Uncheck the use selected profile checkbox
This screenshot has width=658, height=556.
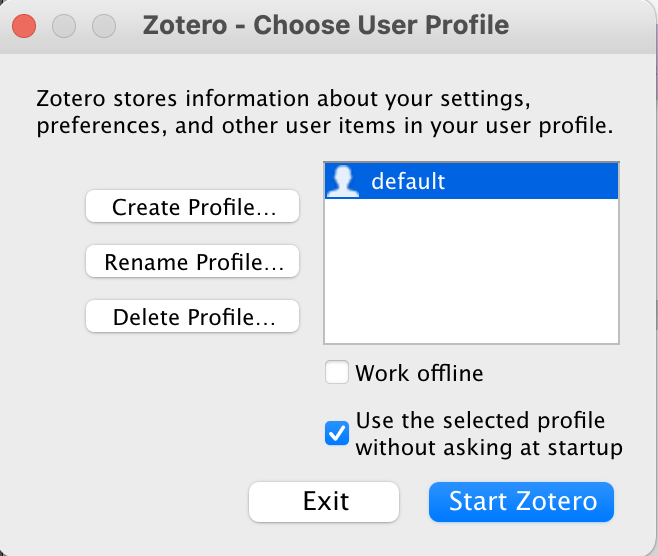click(337, 433)
